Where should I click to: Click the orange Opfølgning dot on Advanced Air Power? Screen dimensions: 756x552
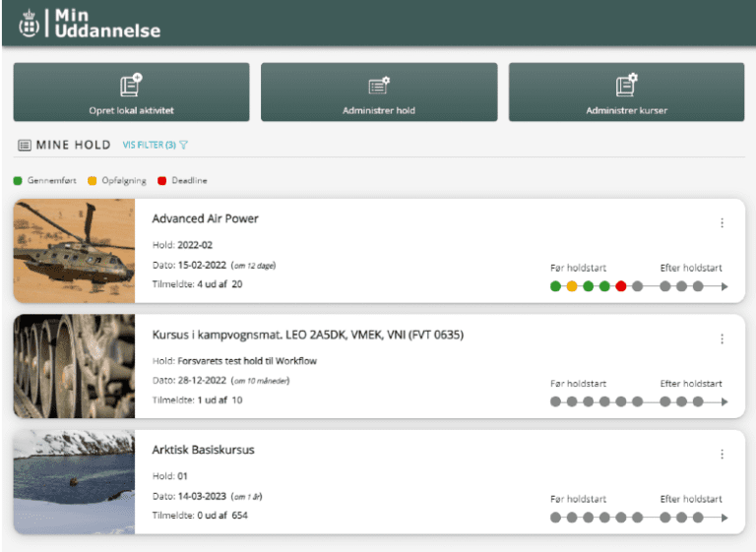point(572,286)
